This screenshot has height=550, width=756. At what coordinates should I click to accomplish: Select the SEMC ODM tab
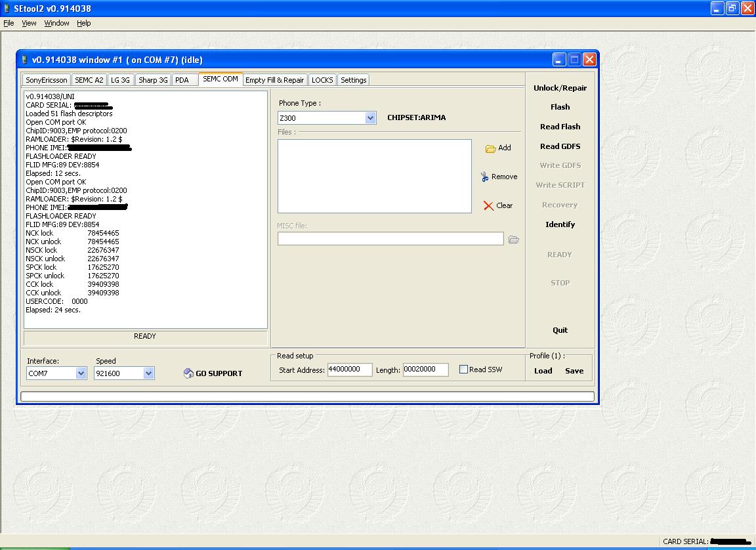[220, 79]
